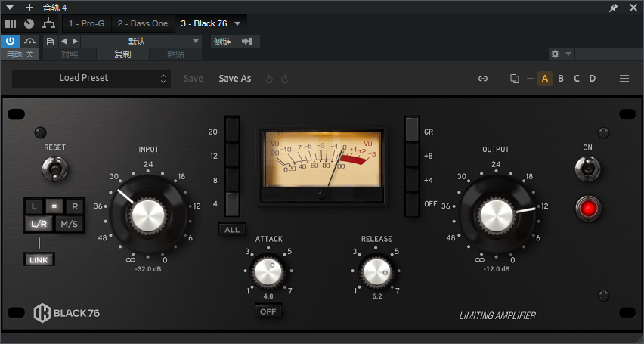Click the 对照 compare button
Screen dimensions: 644x344
click(x=70, y=54)
